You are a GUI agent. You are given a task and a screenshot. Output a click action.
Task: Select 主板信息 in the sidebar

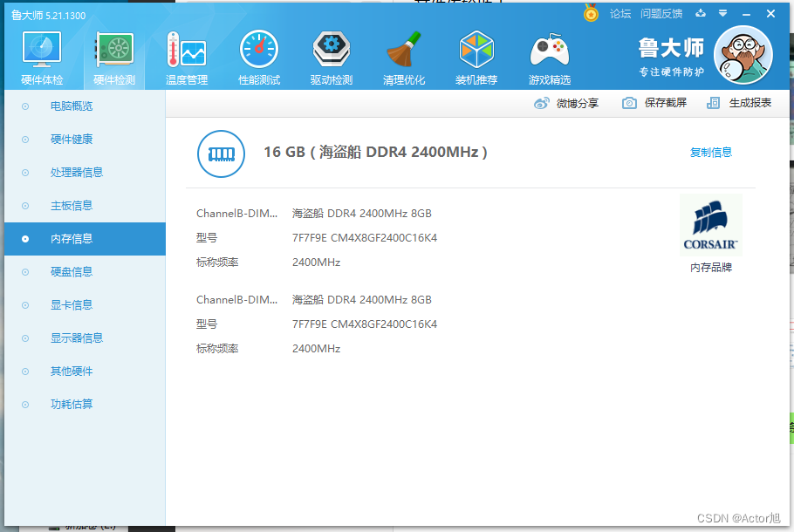pyautogui.click(x=85, y=206)
